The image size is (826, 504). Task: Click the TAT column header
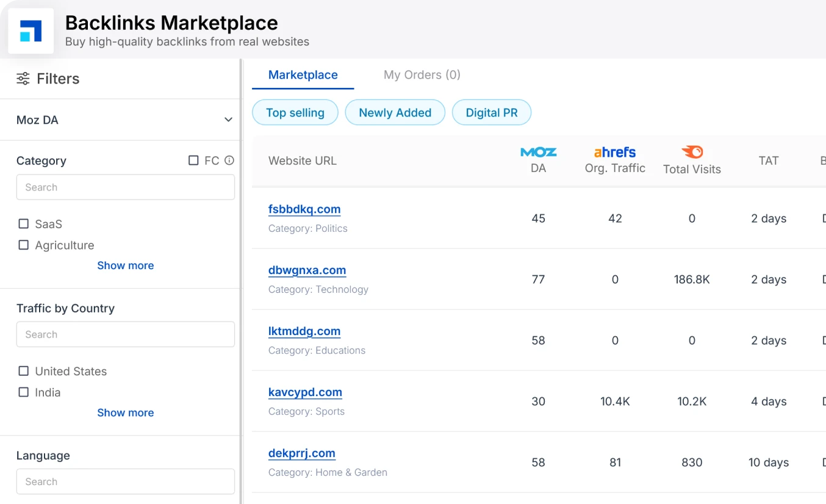coord(769,160)
